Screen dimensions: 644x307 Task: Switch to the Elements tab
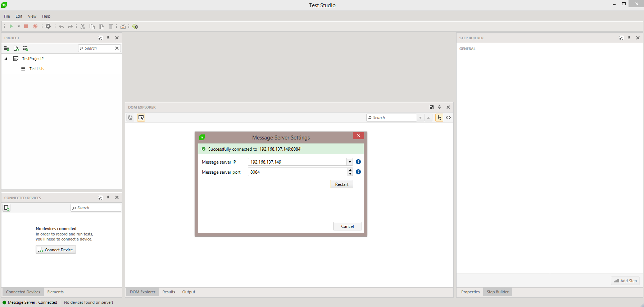click(55, 292)
